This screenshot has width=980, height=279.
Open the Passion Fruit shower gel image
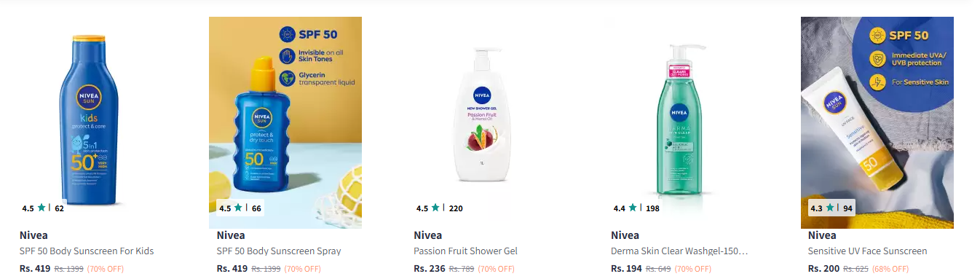point(483,122)
